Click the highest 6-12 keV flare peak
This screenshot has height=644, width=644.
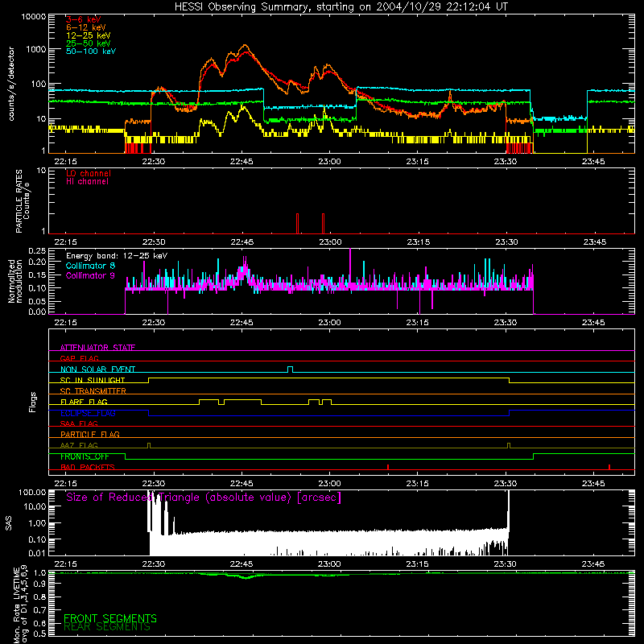click(x=246, y=46)
